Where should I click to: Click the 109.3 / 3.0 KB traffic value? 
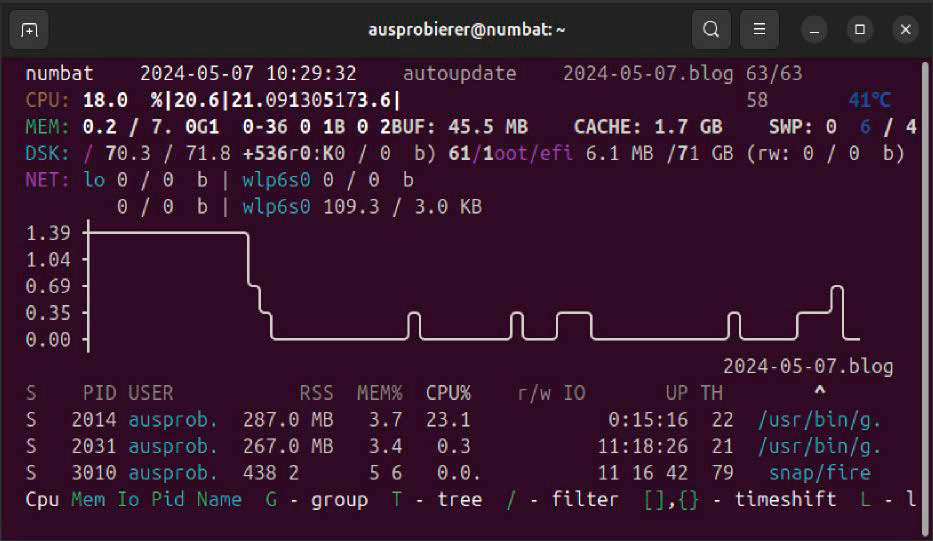(402, 207)
